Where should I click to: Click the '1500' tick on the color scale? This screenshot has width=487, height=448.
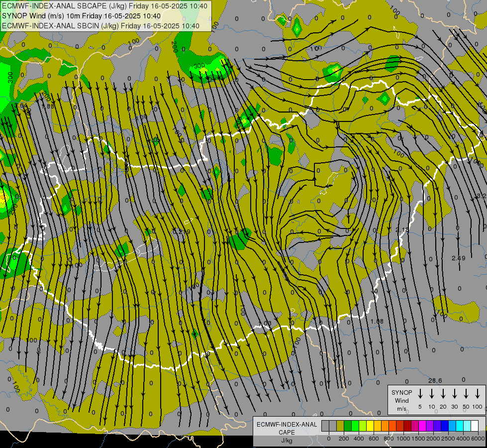tap(418, 439)
